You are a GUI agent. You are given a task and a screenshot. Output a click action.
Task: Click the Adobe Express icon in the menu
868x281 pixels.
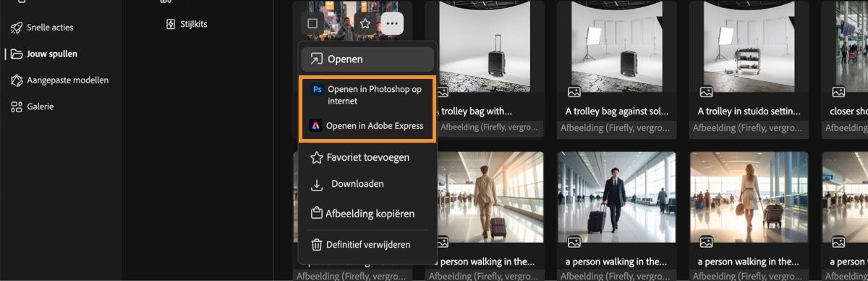315,126
